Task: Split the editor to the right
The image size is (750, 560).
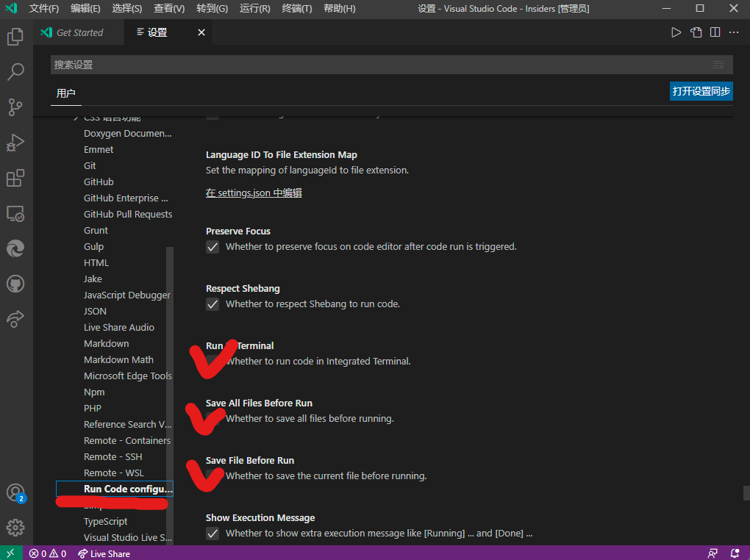Action: (715, 32)
